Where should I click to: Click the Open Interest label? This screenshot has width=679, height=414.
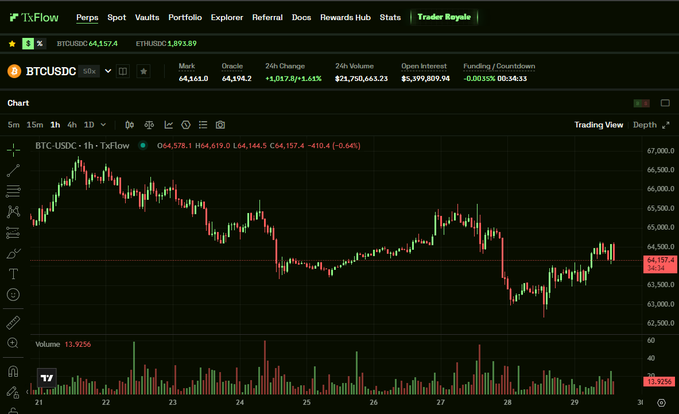tap(424, 66)
